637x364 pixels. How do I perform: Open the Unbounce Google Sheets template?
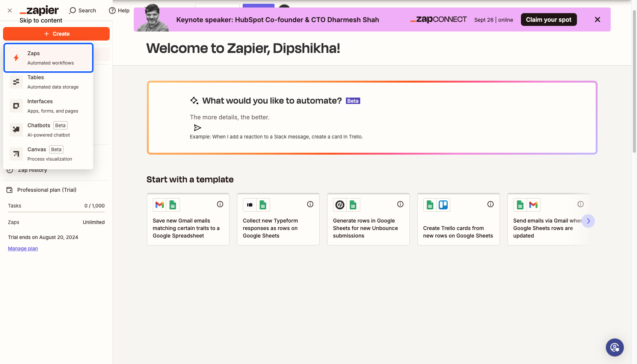point(368,220)
